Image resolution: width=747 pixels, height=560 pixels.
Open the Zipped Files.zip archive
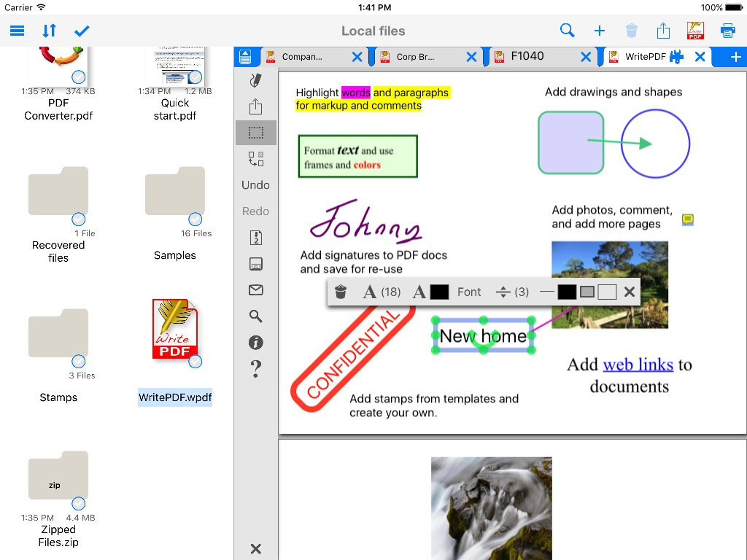[58, 475]
